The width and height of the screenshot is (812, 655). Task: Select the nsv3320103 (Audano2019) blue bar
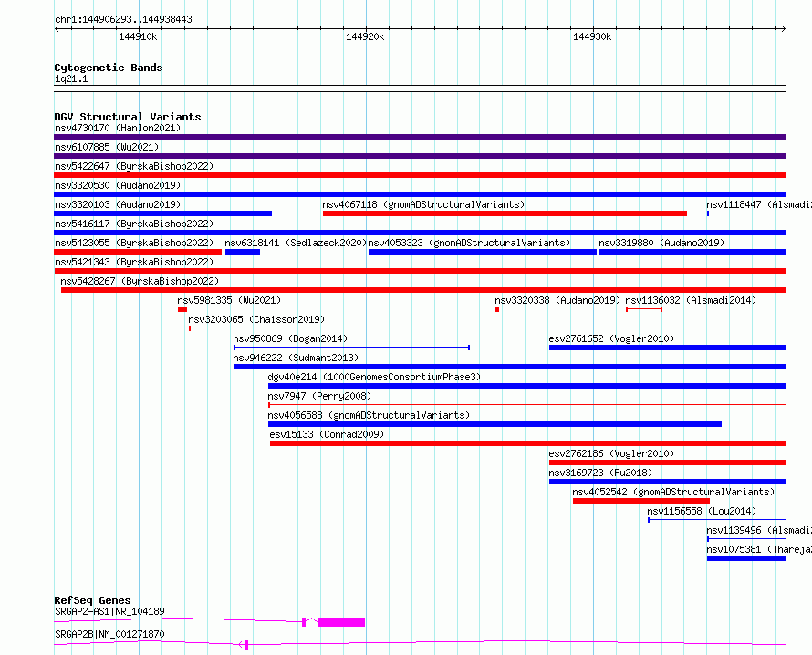162,213
